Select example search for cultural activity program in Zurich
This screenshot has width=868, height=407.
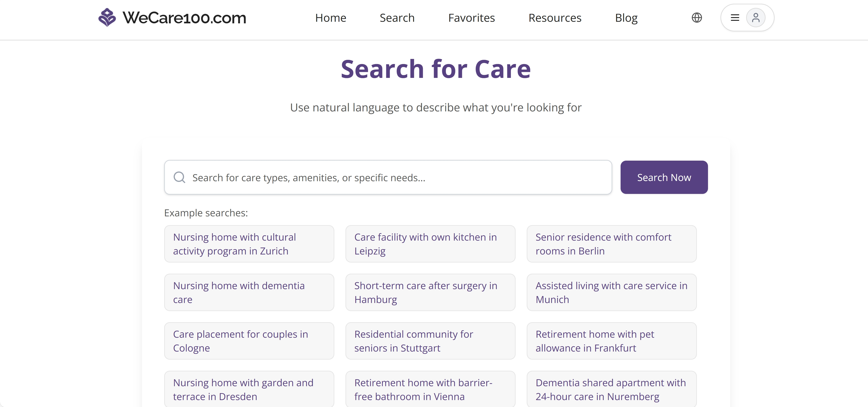(249, 244)
